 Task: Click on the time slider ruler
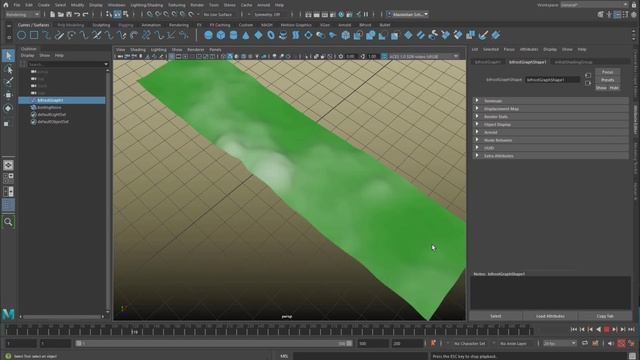click(269, 330)
